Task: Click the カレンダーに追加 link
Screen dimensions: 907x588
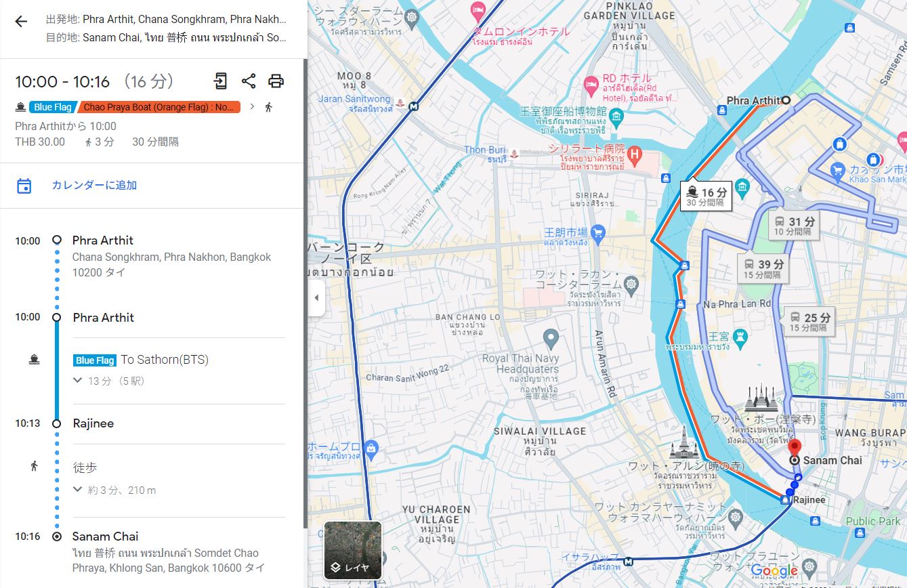Action: coord(94,186)
